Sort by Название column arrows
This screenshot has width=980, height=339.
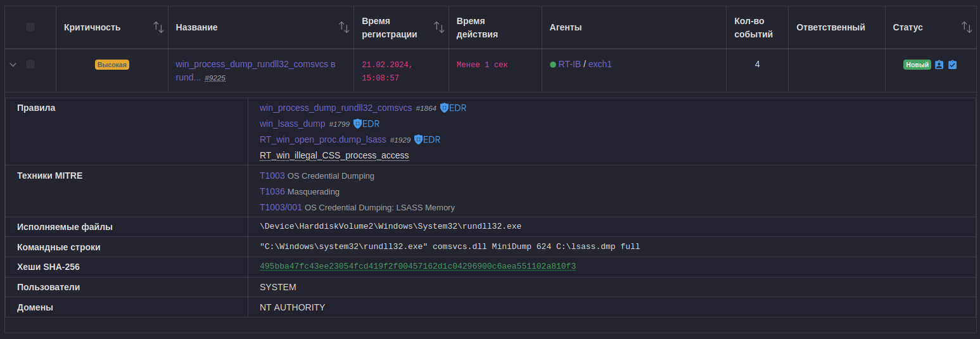coord(344,27)
